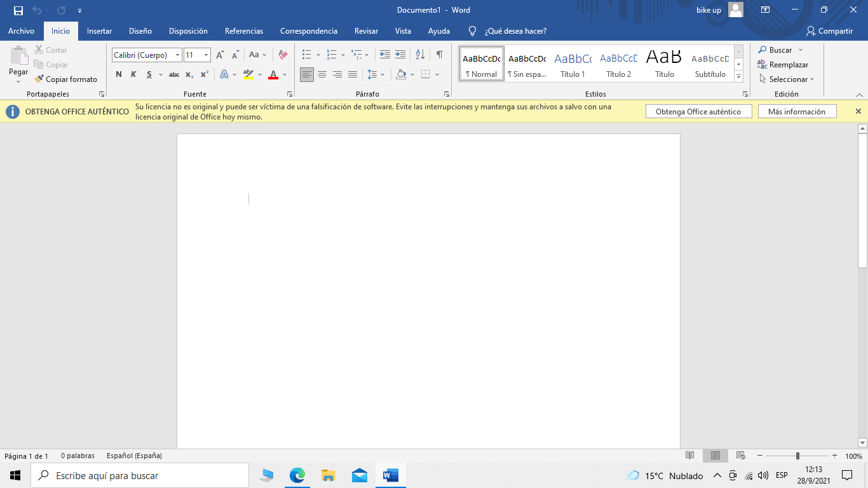
Task: Open the font color dropdown arrow
Action: point(285,74)
